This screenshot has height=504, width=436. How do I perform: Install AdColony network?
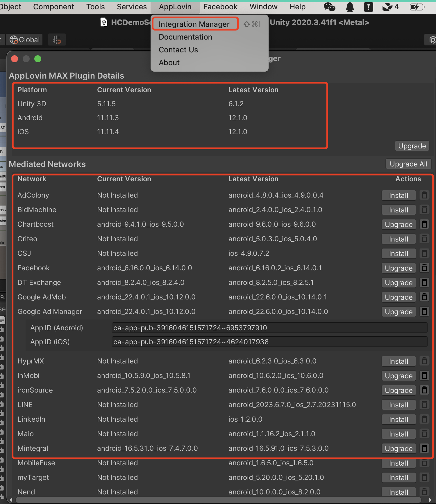[x=399, y=196]
